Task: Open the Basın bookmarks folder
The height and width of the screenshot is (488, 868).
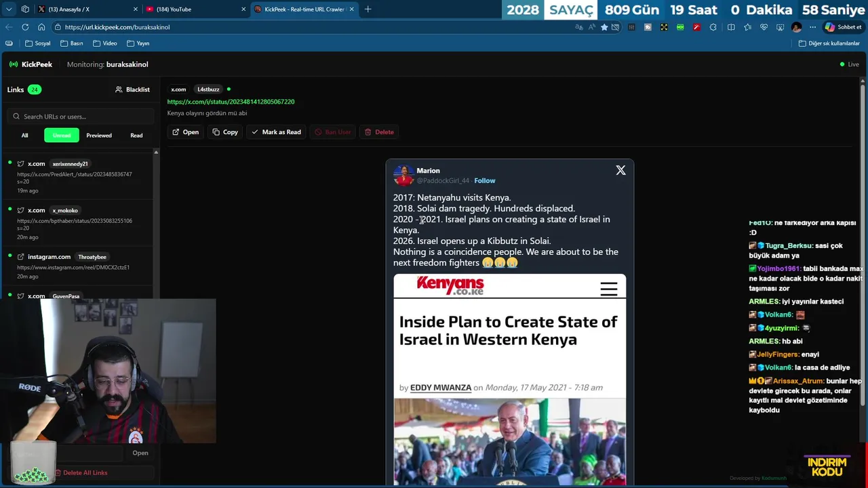Action: tap(71, 43)
